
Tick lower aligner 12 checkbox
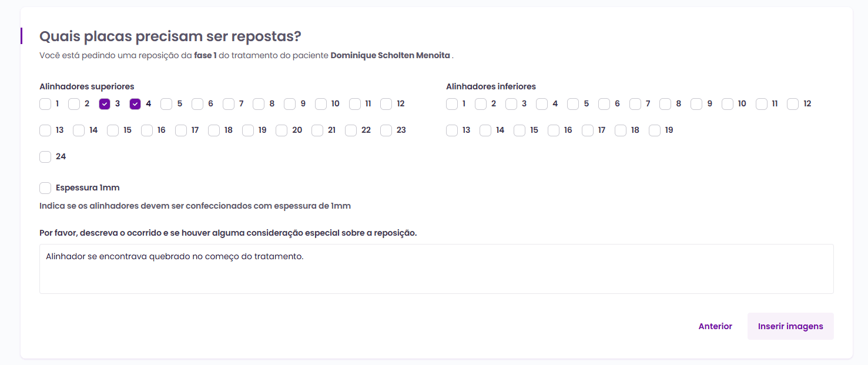[x=793, y=104]
